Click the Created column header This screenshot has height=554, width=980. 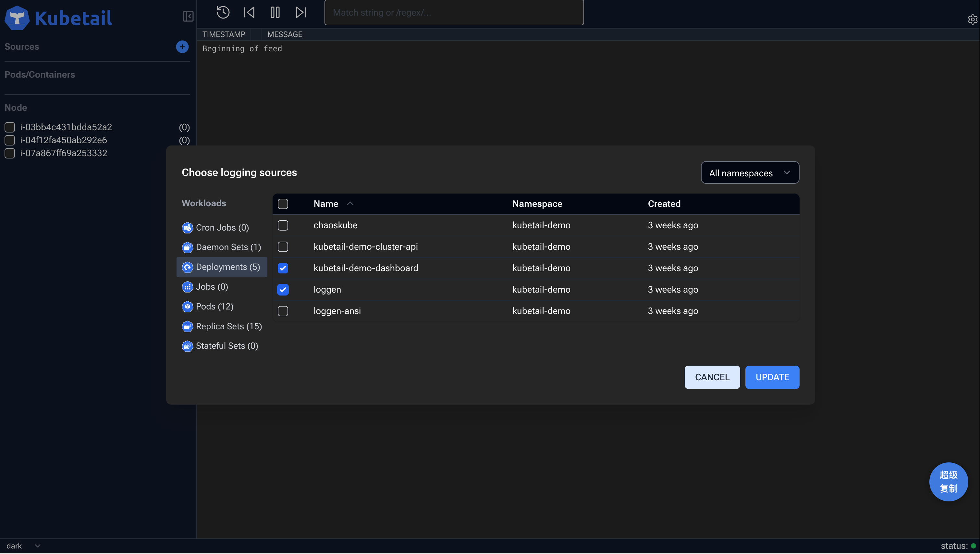(664, 204)
